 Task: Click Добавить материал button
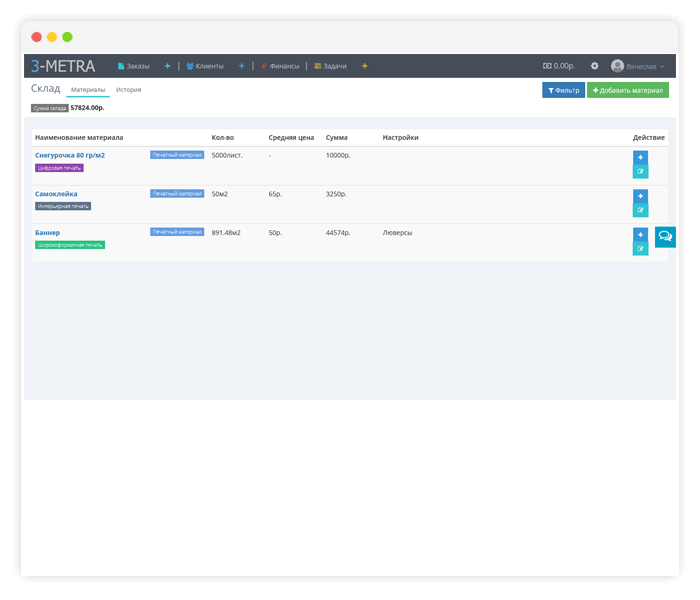(628, 90)
